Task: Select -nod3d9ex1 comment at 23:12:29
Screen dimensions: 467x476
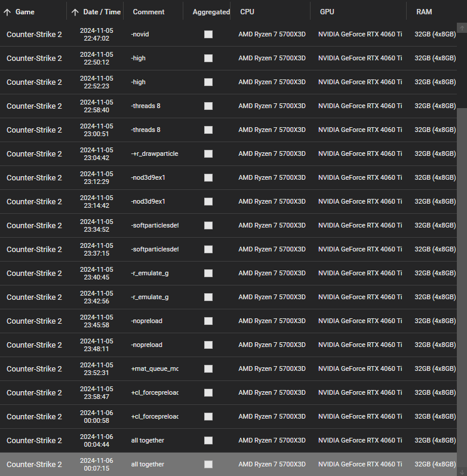Action: (x=148, y=177)
